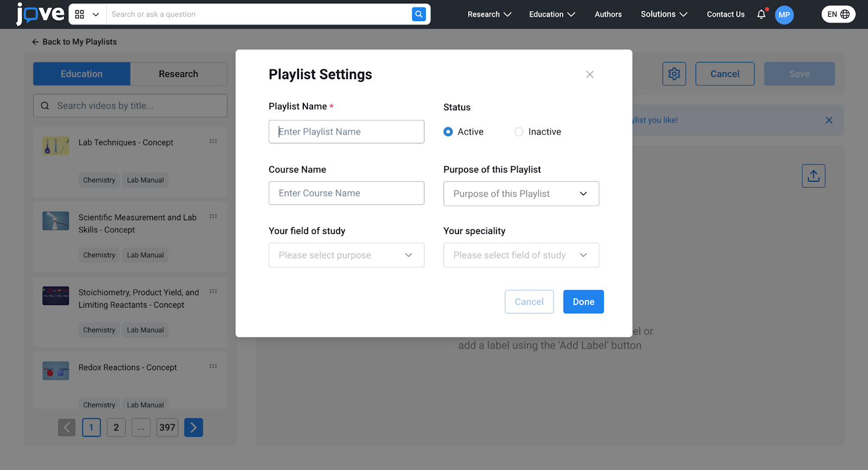
Task: Select page 1 in pagination
Action: pyautogui.click(x=91, y=428)
